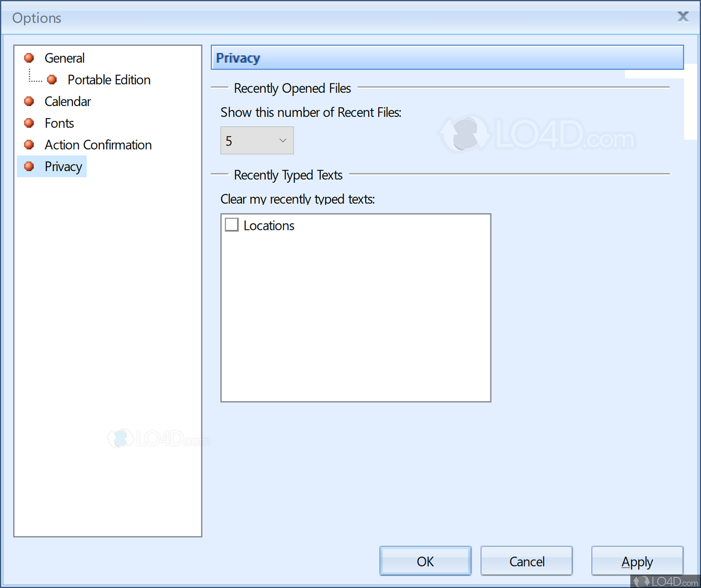Screen dimensions: 701x588
Task: Open the Calendar options section
Action: 67,101
